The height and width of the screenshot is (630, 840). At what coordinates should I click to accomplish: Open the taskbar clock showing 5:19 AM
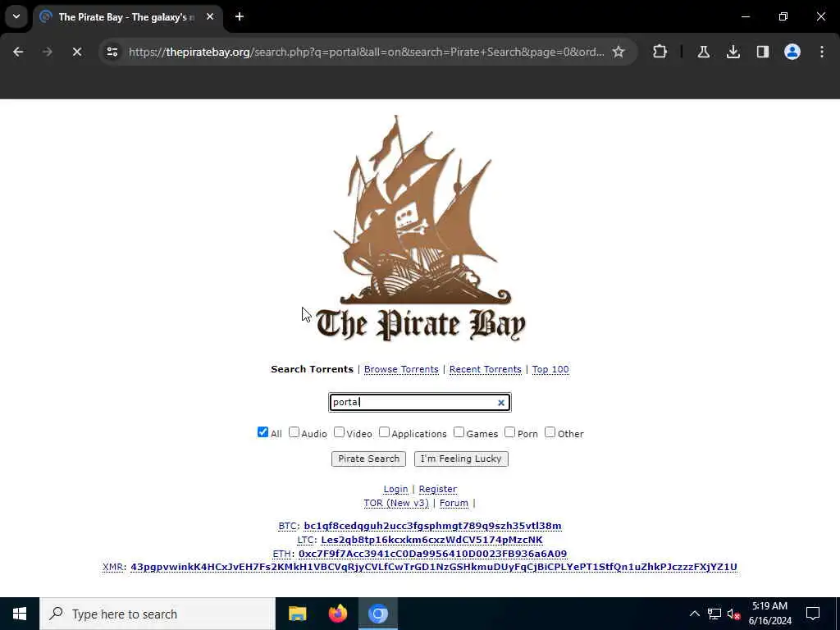(769, 614)
